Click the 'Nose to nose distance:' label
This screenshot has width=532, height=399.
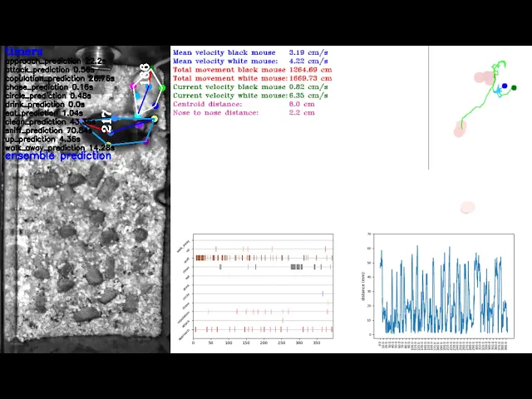click(x=215, y=113)
